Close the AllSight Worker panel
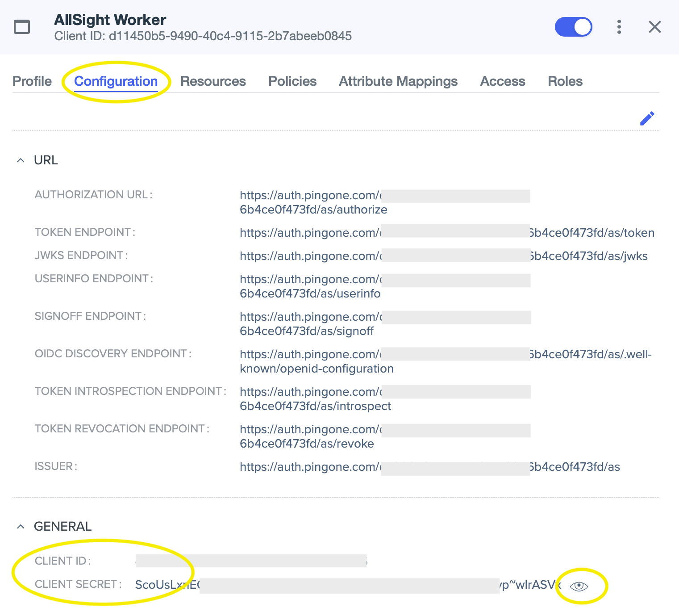This screenshot has width=679, height=616. [x=654, y=27]
